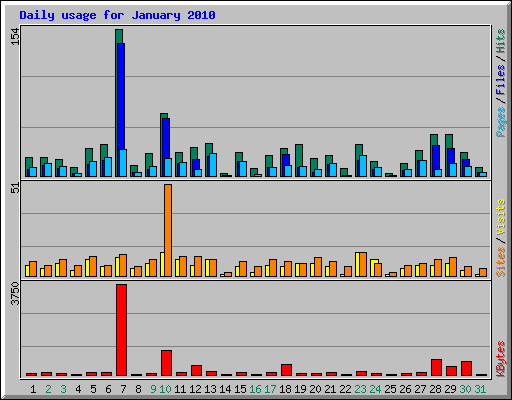The height and width of the screenshot is (400, 512).
Task: Click day label '31' on the x-axis
Action: tap(480, 389)
